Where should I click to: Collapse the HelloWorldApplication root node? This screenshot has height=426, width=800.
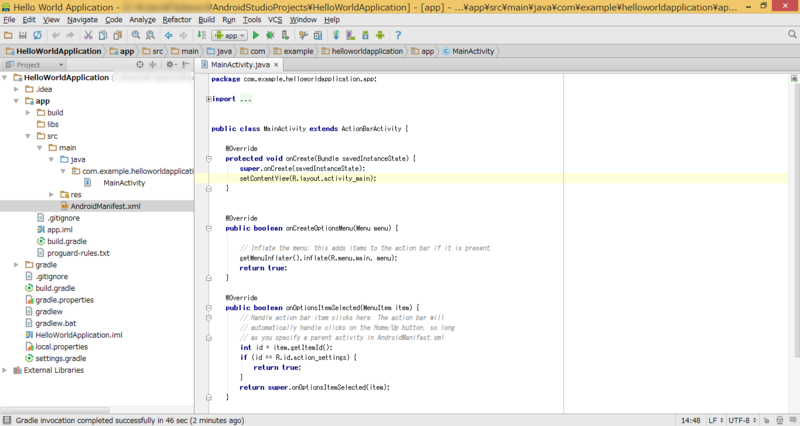click(x=5, y=78)
